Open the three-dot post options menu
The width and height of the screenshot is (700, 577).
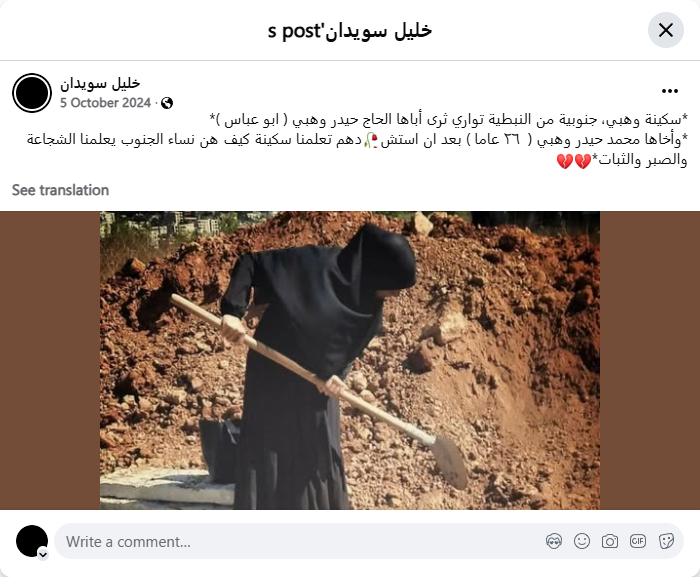(x=670, y=91)
